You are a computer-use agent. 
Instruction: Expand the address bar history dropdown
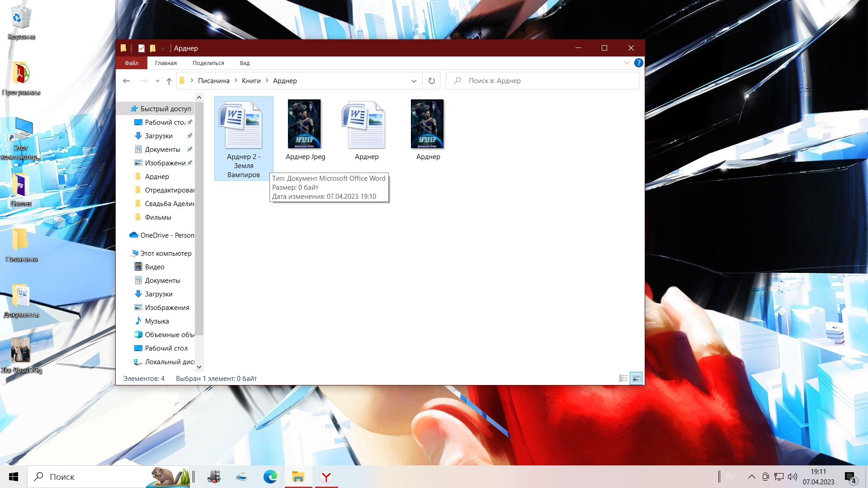click(414, 81)
